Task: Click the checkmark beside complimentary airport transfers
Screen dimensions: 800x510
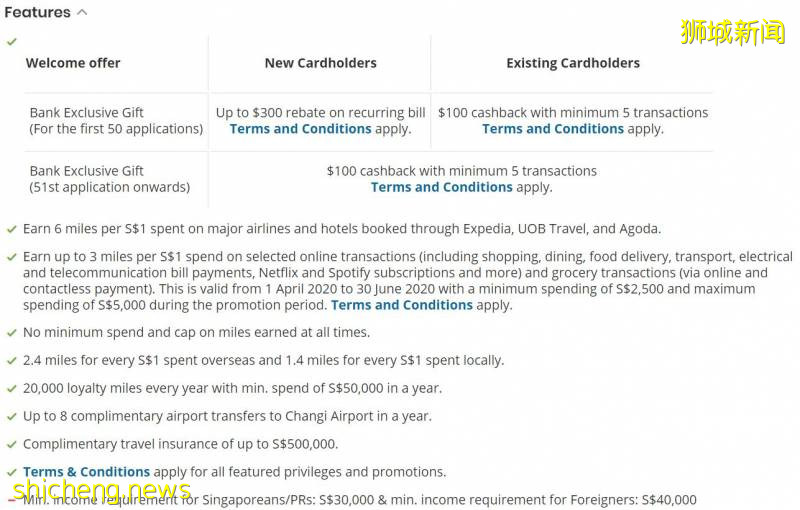Action: pyautogui.click(x=11, y=416)
